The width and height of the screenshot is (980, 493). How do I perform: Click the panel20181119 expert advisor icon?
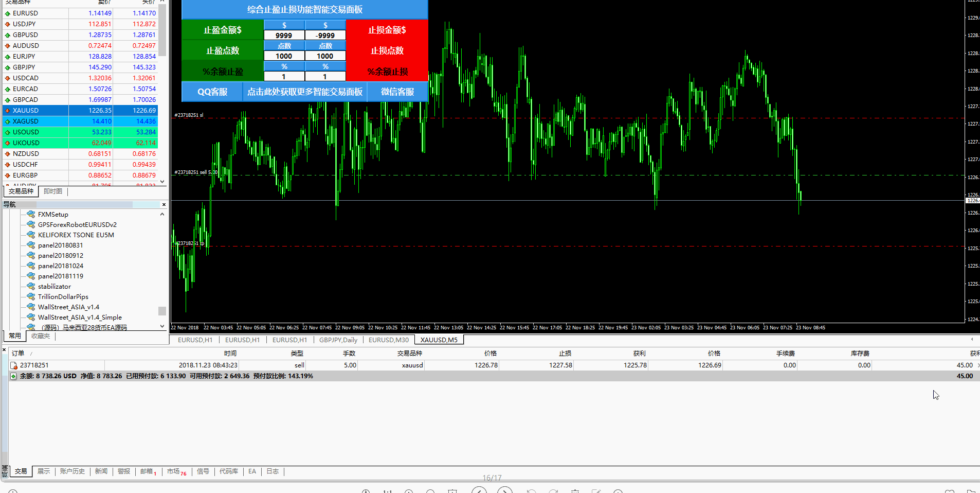(x=31, y=276)
